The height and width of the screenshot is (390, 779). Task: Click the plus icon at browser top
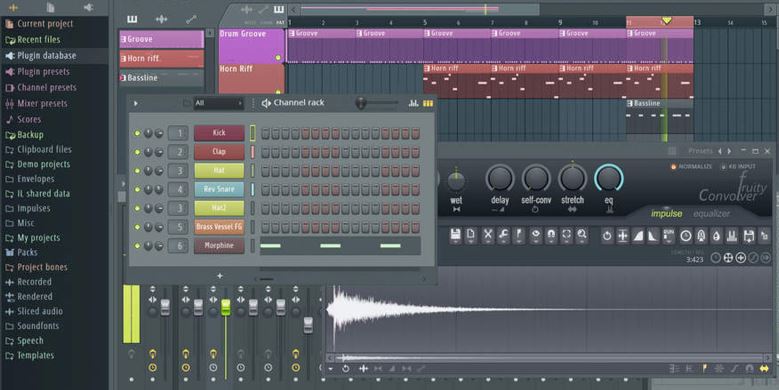13,7
